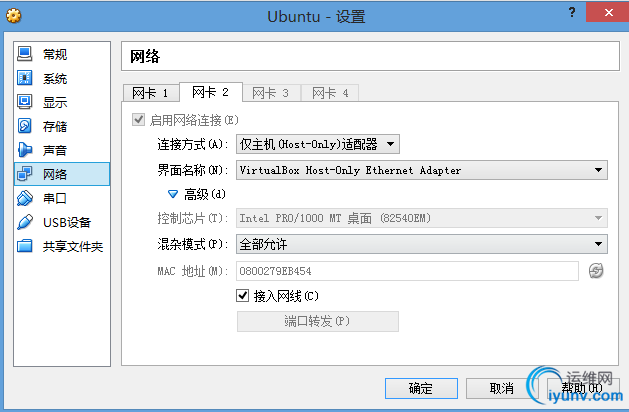
Task: Click the 确定 OK button
Action: 421,388
